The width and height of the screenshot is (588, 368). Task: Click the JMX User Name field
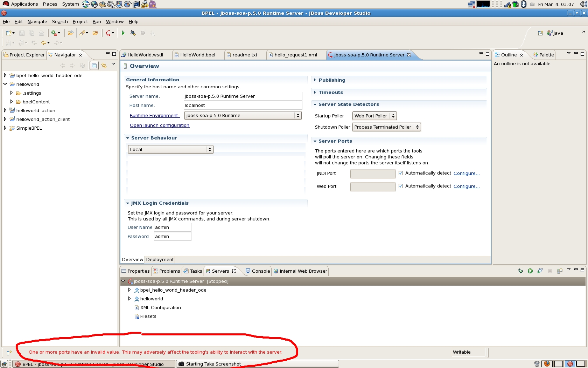(x=173, y=227)
